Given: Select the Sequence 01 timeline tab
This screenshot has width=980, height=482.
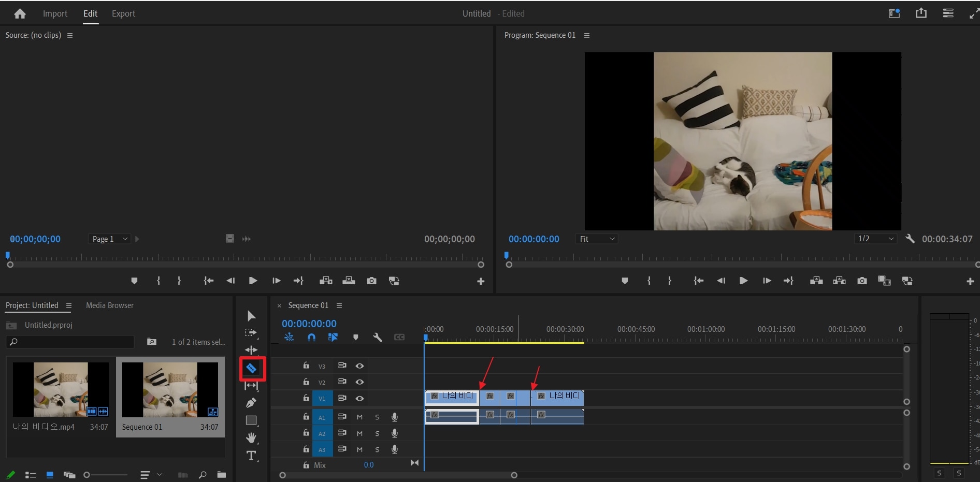Looking at the screenshot, I should pos(308,305).
